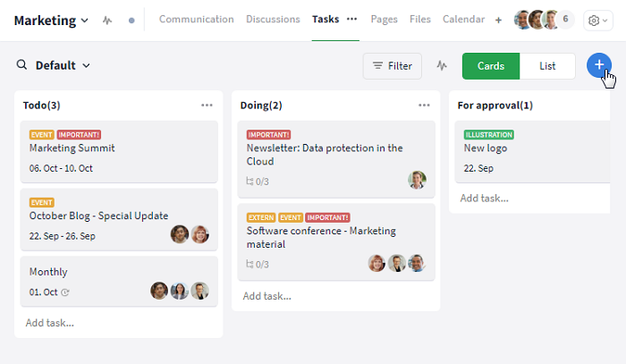The width and height of the screenshot is (626, 364).
Task: Click the activity icon next to Filter
Action: tap(442, 65)
